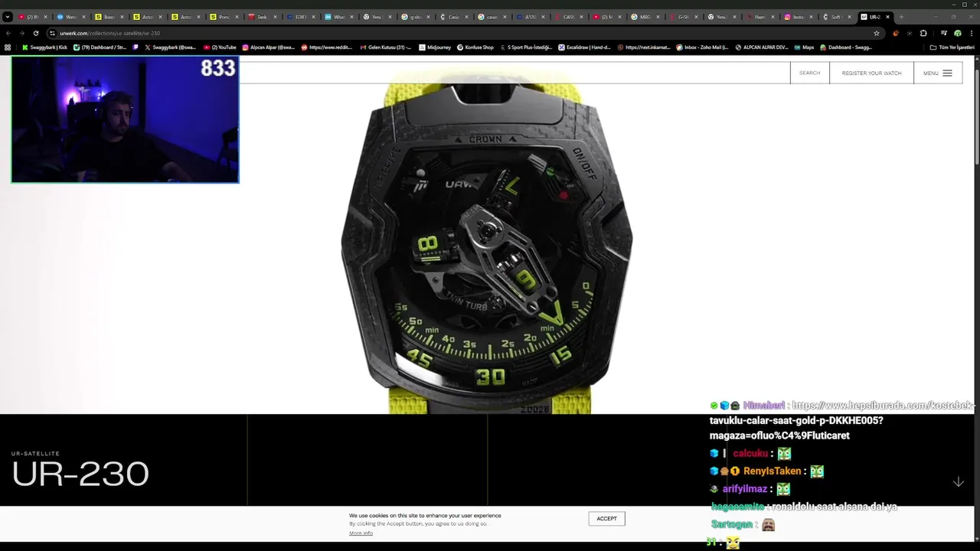Viewport: 980px width, 551px height.
Task: Click the SEARCH button on Urwerk site
Action: coord(809,73)
